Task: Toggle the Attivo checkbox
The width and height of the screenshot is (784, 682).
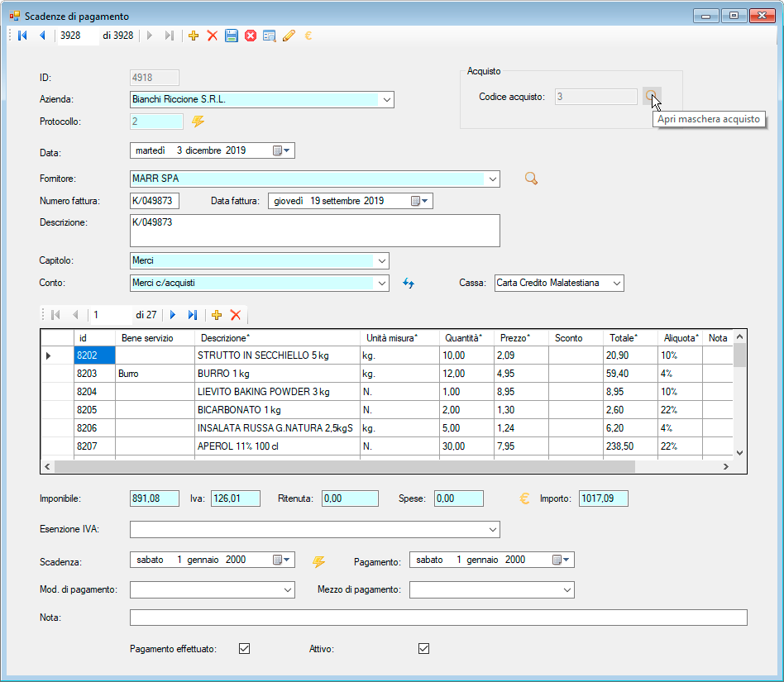Action: [424, 649]
